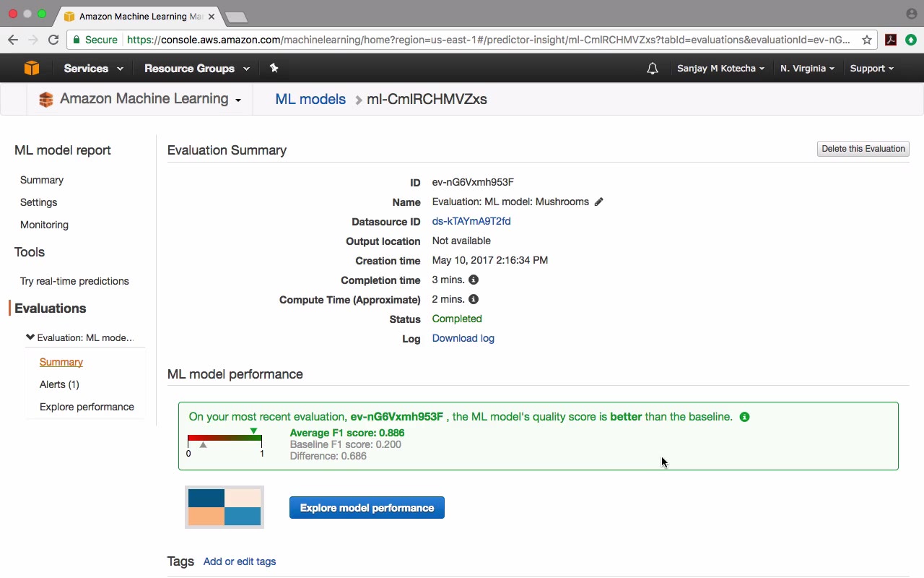Open Monitoring in the sidebar
The width and height of the screenshot is (924, 578).
coord(44,225)
